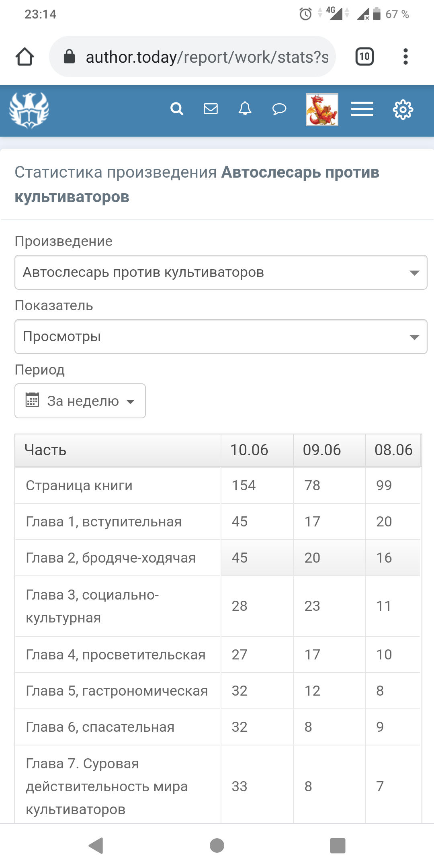
Task: Expand the Произведение dropdown
Action: (221, 272)
